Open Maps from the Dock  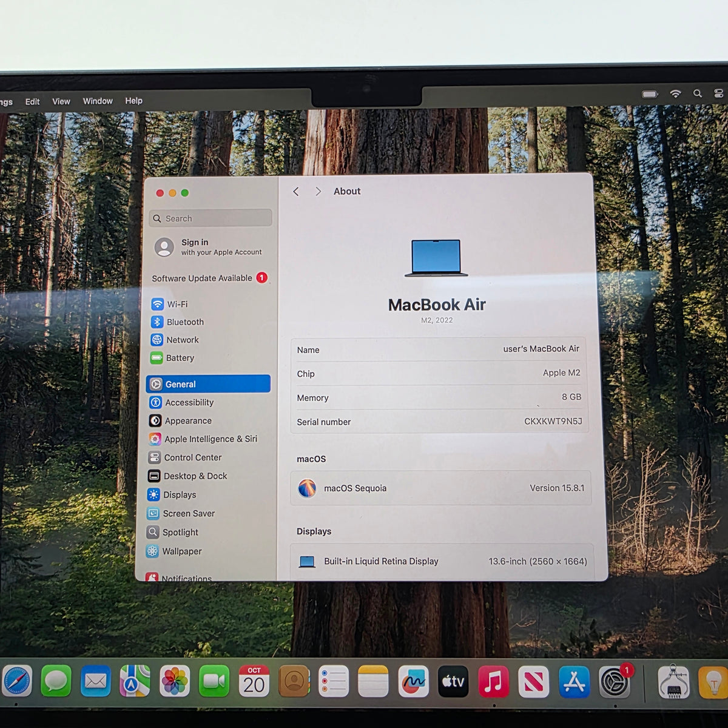135,681
